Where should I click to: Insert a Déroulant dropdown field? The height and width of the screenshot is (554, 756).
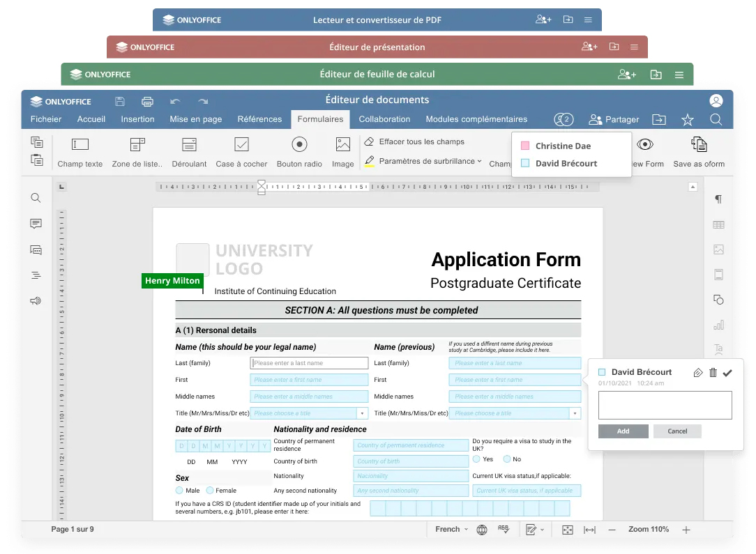[189, 152]
